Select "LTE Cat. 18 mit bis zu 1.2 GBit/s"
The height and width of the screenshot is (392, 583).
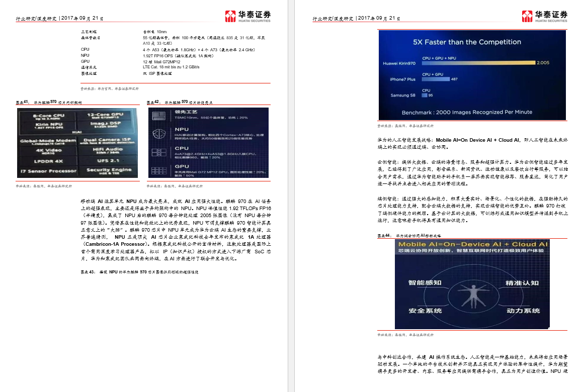click(171, 67)
